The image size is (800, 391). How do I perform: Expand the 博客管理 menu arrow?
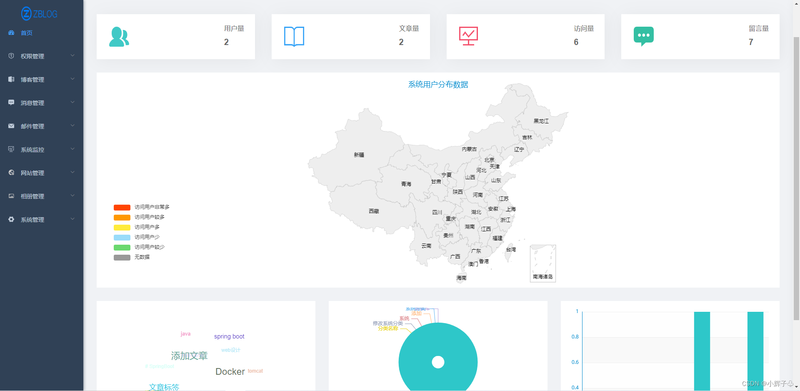pos(73,79)
